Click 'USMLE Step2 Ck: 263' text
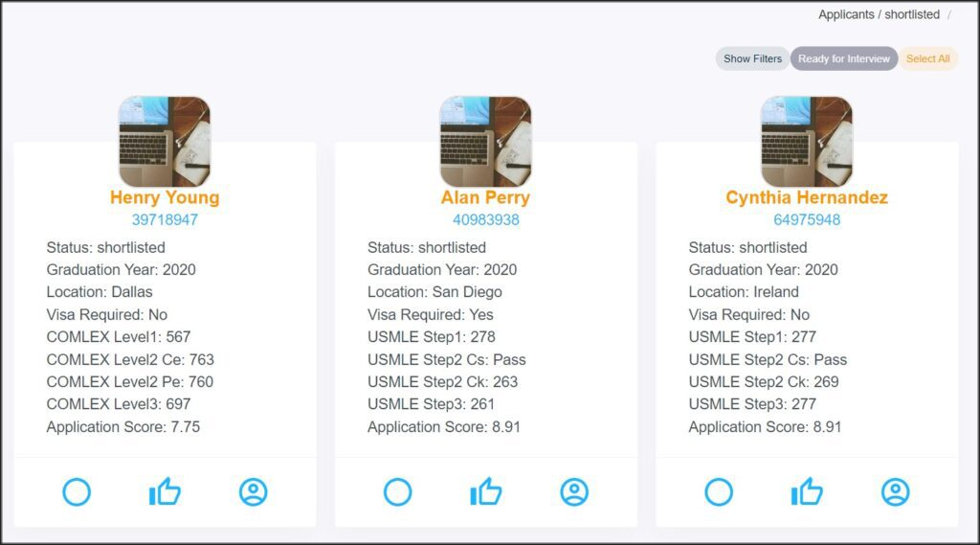 pyautogui.click(x=442, y=381)
